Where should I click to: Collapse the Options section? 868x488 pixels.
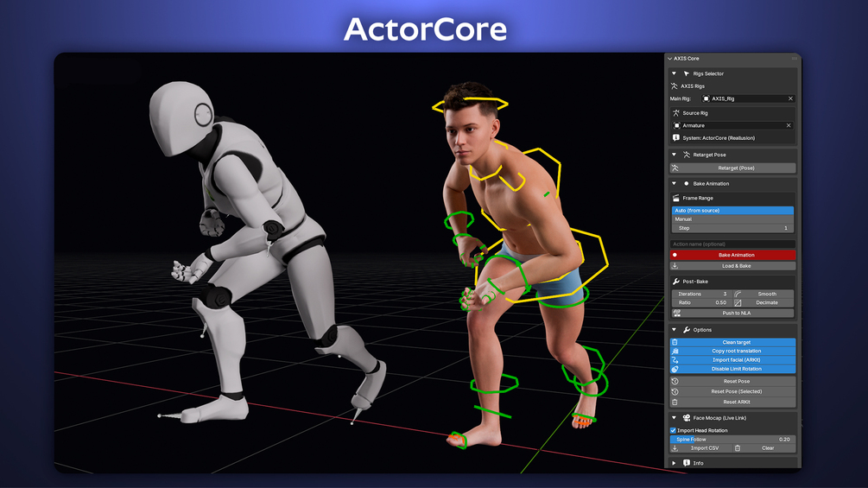(x=674, y=330)
